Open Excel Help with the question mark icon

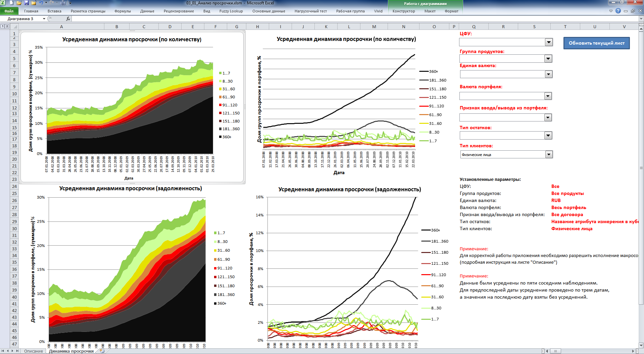click(x=618, y=11)
